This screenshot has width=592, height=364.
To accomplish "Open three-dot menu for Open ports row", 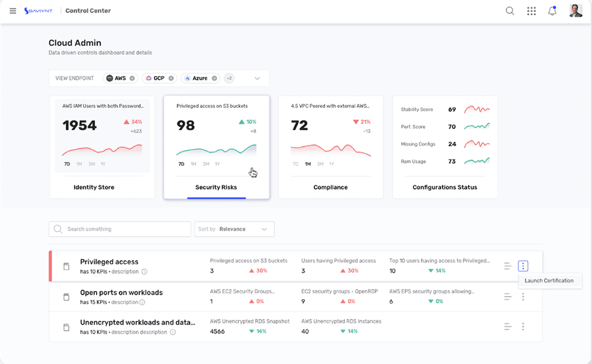I will pyautogui.click(x=523, y=297).
